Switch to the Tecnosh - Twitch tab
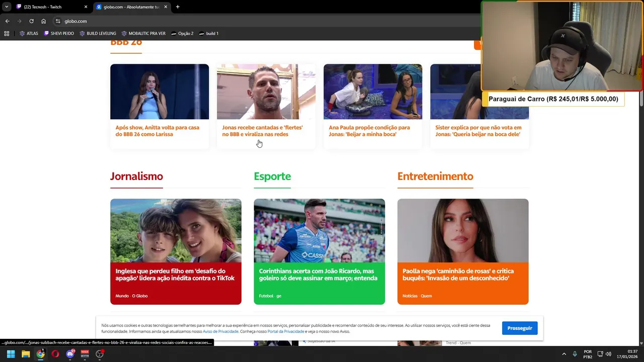 coord(51,7)
